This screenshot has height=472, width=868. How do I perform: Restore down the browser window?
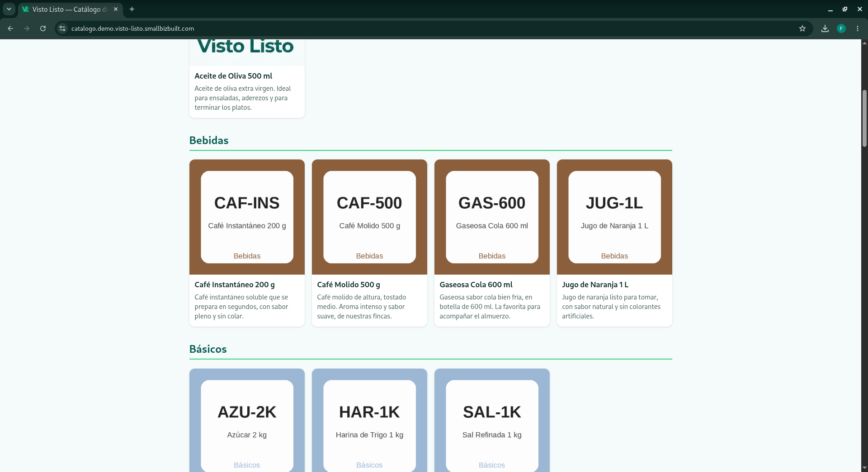click(844, 9)
